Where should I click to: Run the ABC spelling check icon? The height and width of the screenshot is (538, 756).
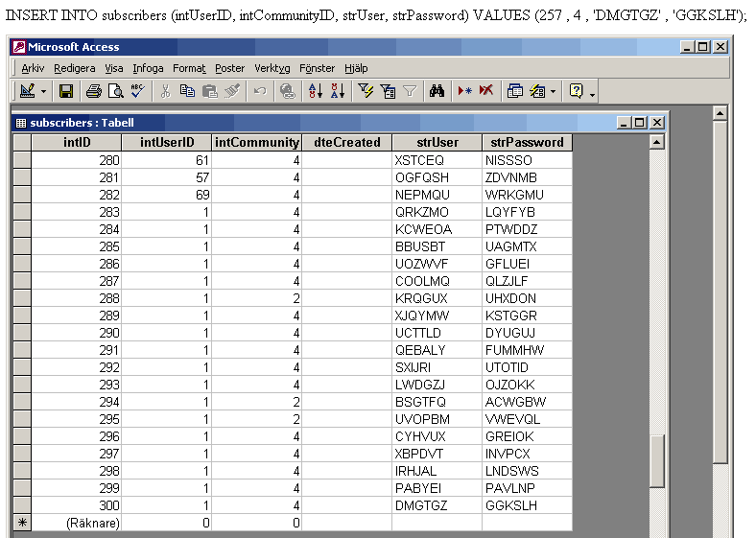tap(138, 91)
